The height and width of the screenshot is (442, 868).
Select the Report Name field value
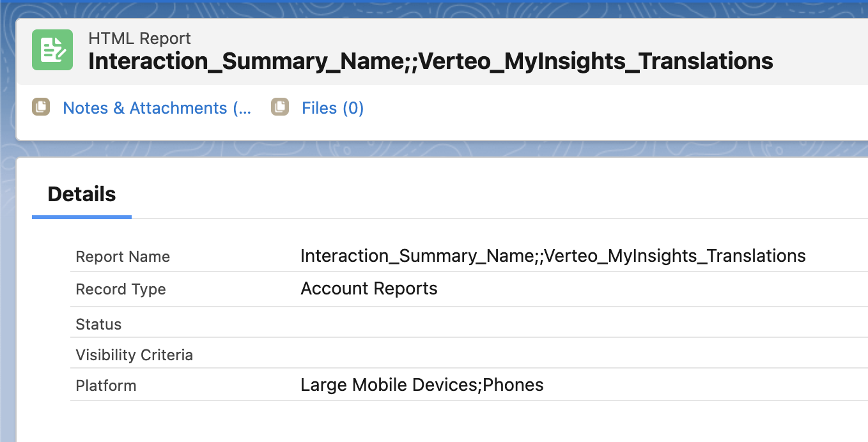[552, 256]
